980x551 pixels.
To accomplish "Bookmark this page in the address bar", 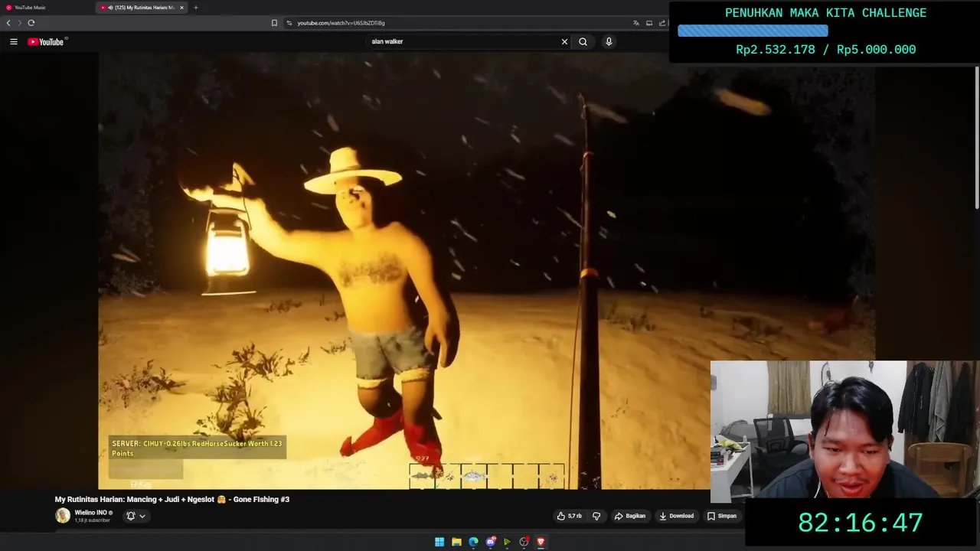I will point(274,23).
